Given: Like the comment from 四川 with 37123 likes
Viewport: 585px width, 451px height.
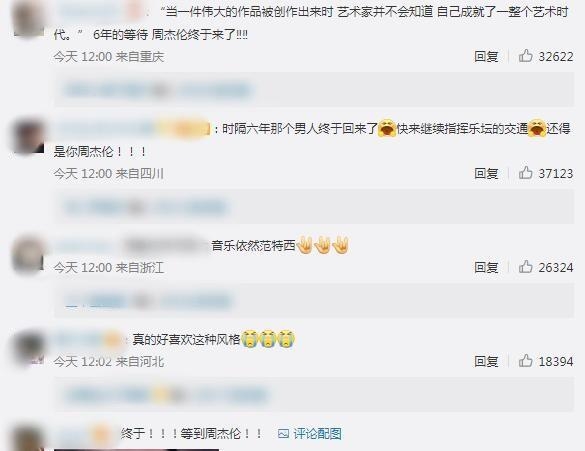Looking at the screenshot, I should [x=525, y=173].
